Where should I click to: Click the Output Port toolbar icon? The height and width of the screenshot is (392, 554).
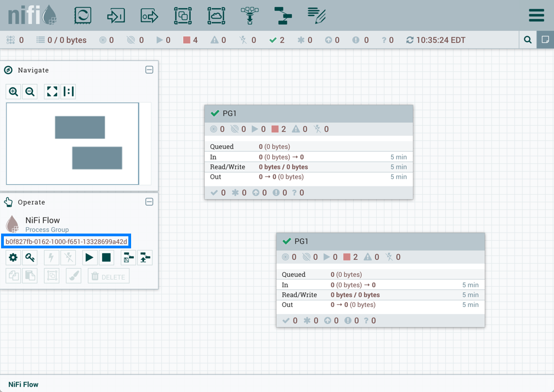149,15
